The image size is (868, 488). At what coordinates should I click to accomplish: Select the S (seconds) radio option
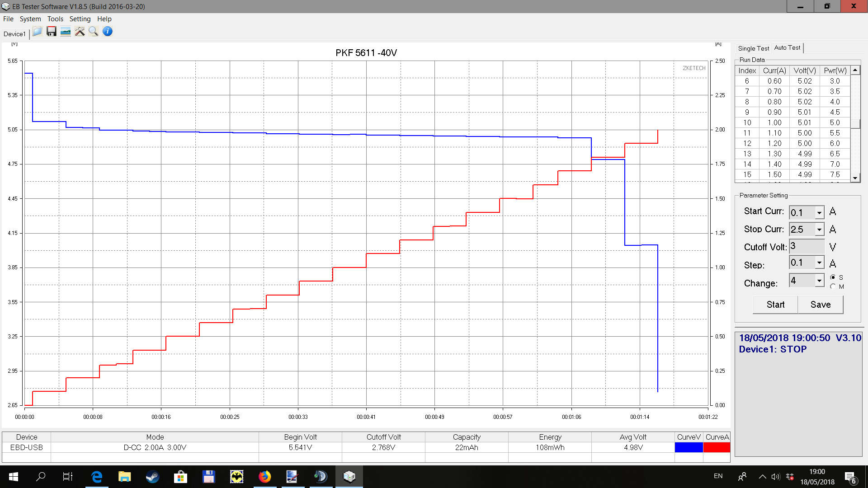tap(833, 277)
